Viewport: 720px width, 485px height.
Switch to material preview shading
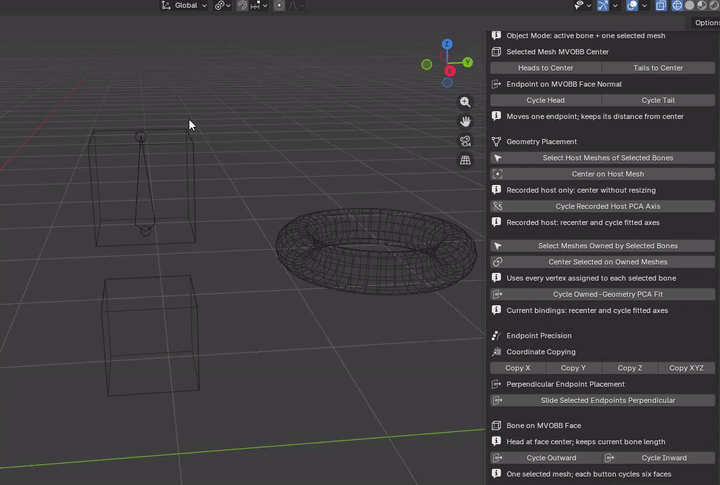tap(702, 6)
